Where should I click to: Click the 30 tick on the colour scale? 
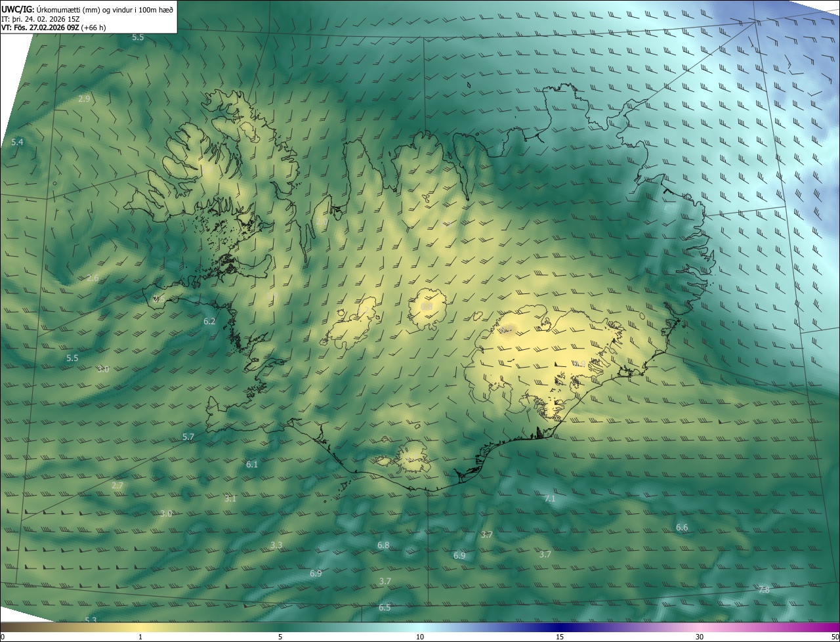click(700, 637)
